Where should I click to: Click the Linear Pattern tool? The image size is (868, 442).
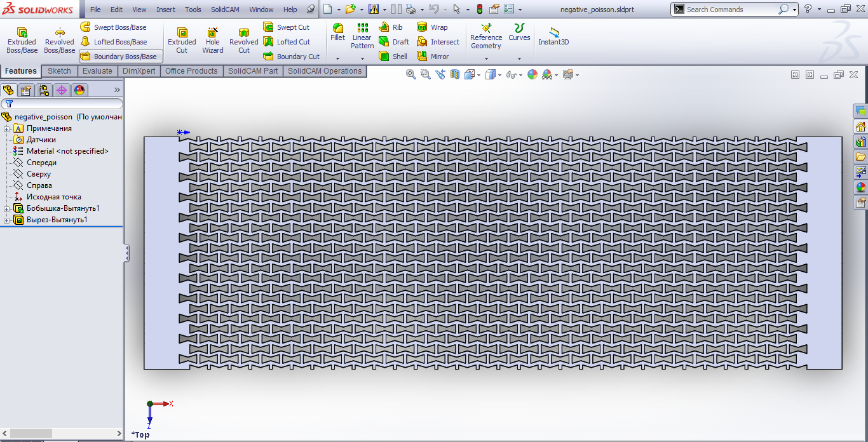[x=362, y=36]
